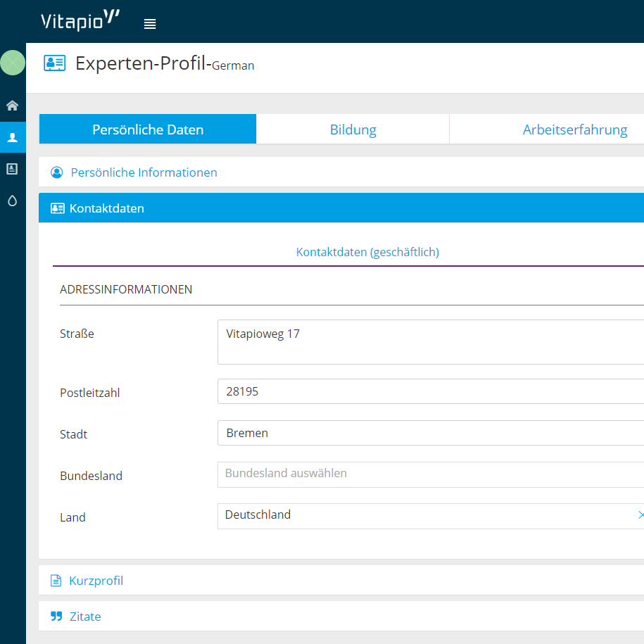Click the Vitapio logo
Viewport: 644px width, 644px height.
pyautogui.click(x=80, y=21)
